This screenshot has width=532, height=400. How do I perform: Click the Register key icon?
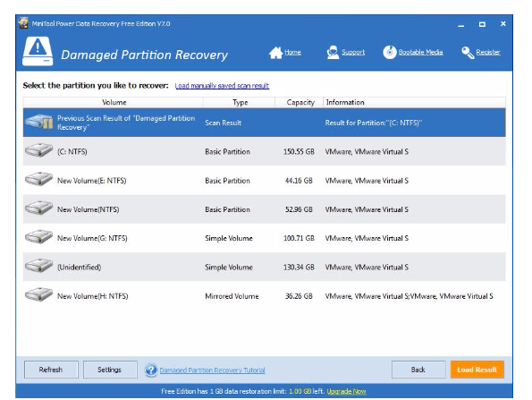pyautogui.click(x=468, y=52)
